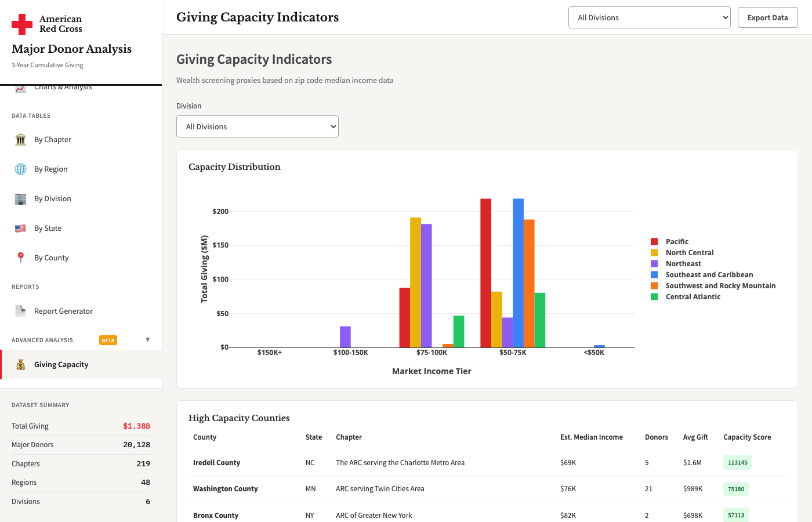
Task: Click the By Region globe icon
Action: click(21, 169)
